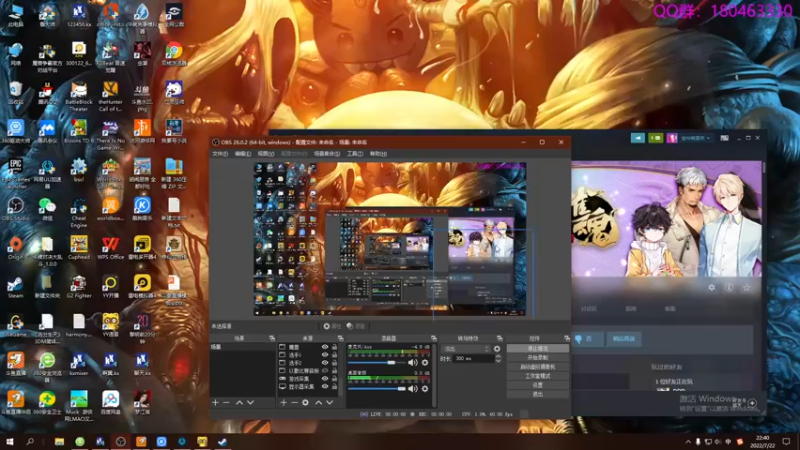The height and width of the screenshot is (450, 800).
Task: Enable 工作室模式 studio mode
Action: pos(538,376)
